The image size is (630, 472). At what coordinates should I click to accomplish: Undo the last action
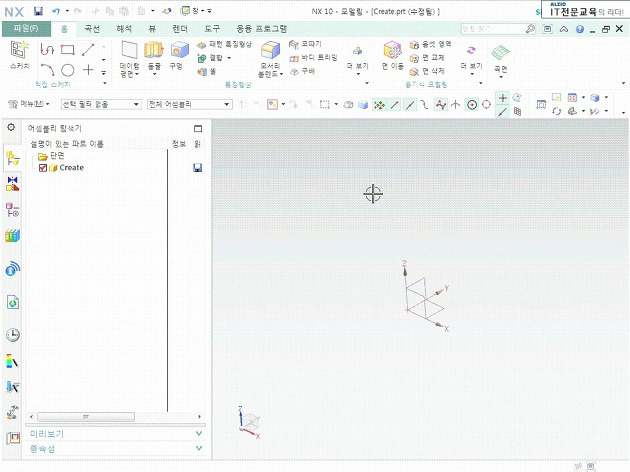[x=56, y=11]
